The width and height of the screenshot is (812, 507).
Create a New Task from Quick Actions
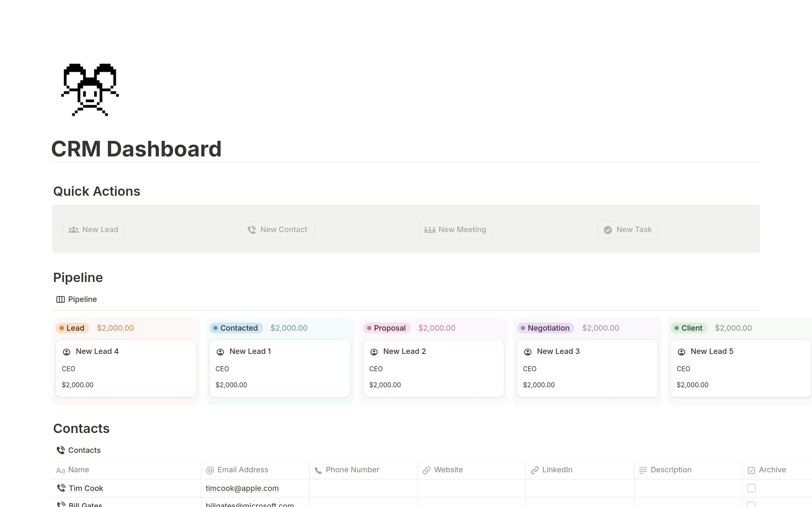point(628,230)
